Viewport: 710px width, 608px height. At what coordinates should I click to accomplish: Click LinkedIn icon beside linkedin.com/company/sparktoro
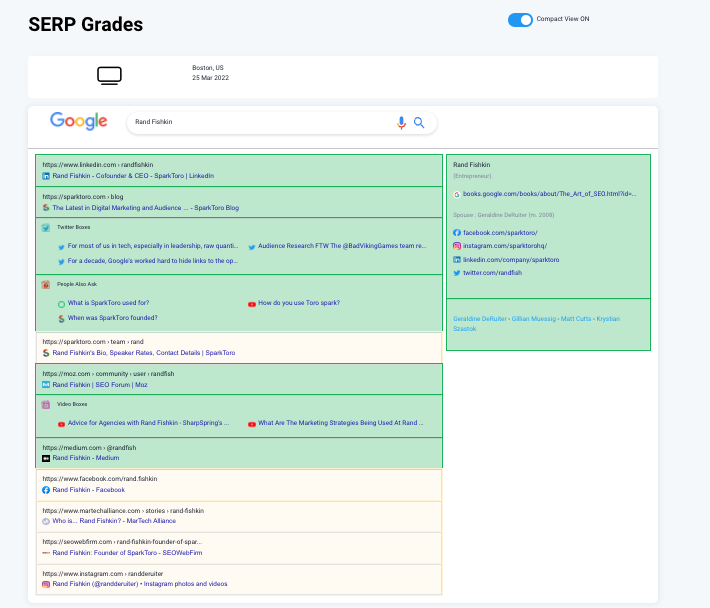[457, 260]
